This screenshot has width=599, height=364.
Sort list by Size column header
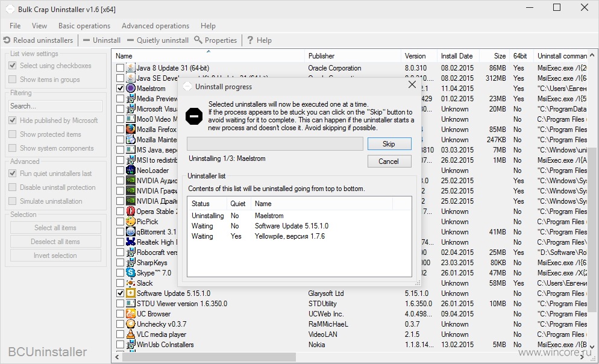coord(494,56)
